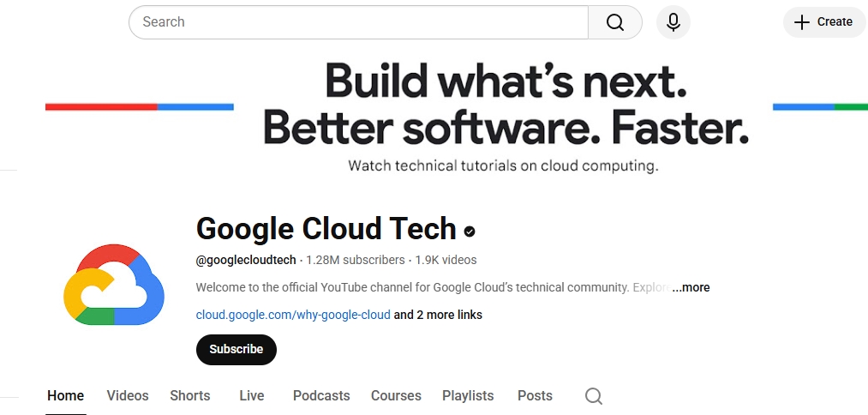Click into the Search input field
The height and width of the screenshot is (415, 868).
coord(358,22)
